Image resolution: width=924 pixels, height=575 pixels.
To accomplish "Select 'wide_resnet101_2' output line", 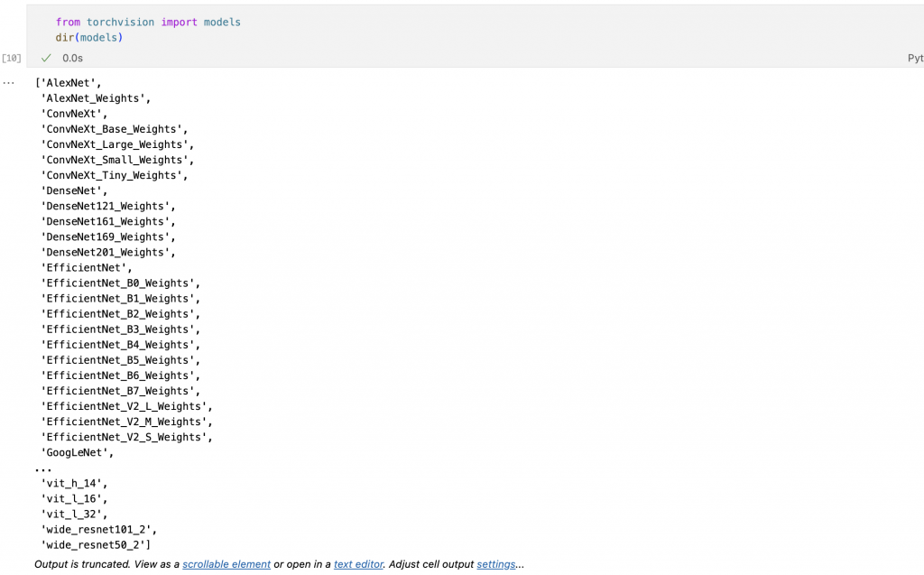I will [x=99, y=530].
